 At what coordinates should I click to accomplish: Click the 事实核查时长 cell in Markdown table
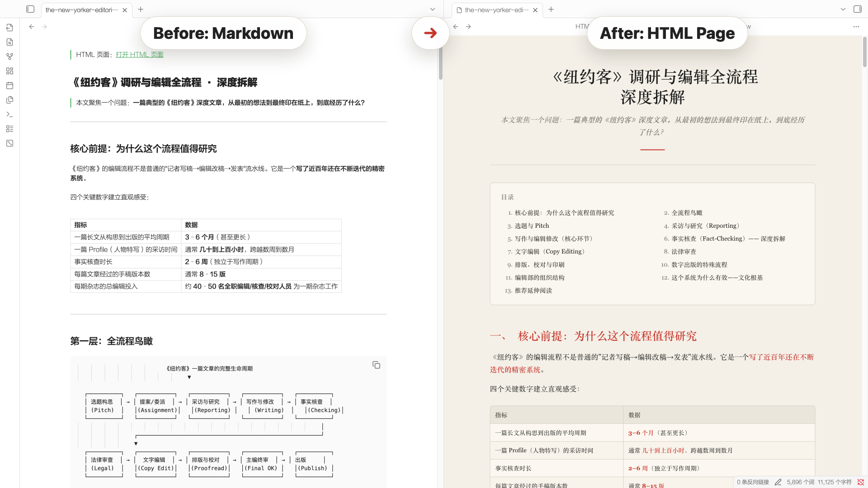[126, 262]
